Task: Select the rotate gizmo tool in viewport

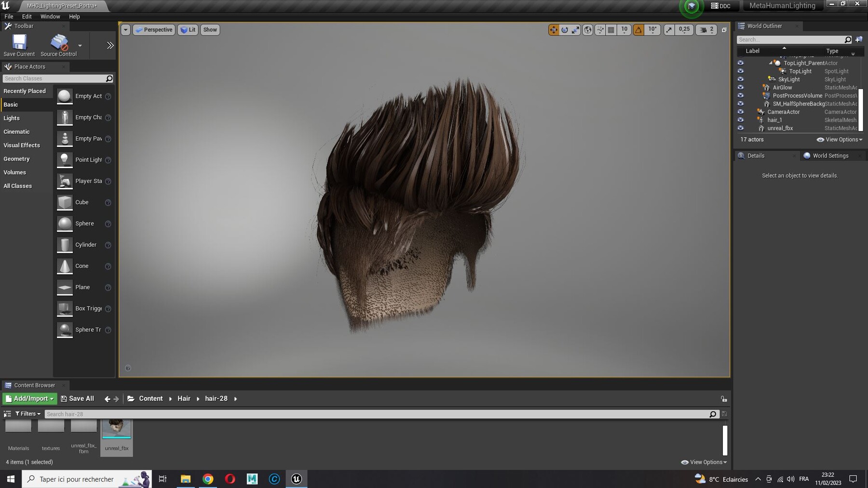Action: click(565, 30)
